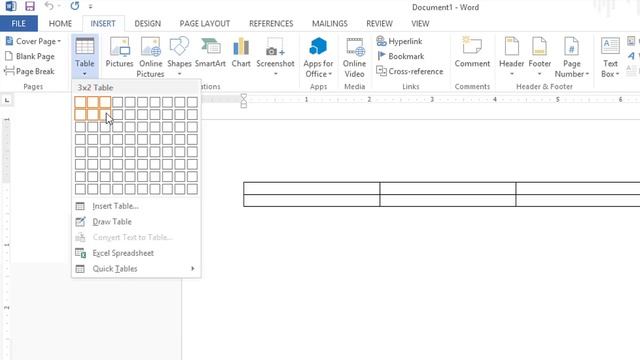Click the Screenshot camera icon

coord(275,47)
